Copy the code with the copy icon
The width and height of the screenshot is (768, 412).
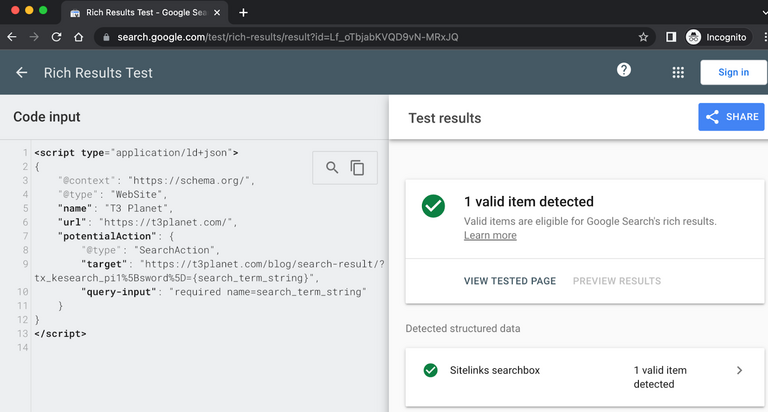pyautogui.click(x=357, y=168)
